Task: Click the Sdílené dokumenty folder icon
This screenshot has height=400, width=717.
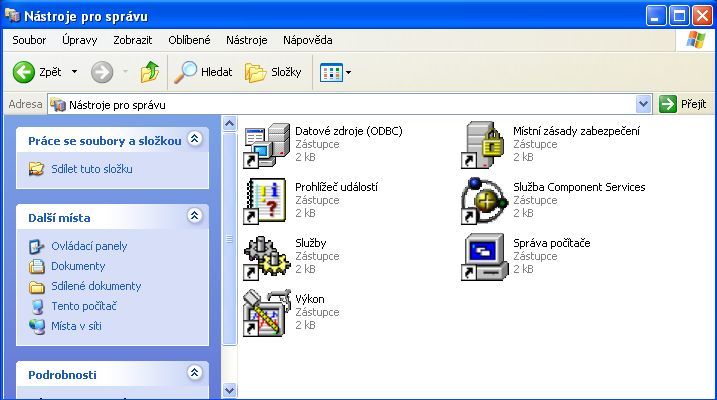Action: [37, 287]
